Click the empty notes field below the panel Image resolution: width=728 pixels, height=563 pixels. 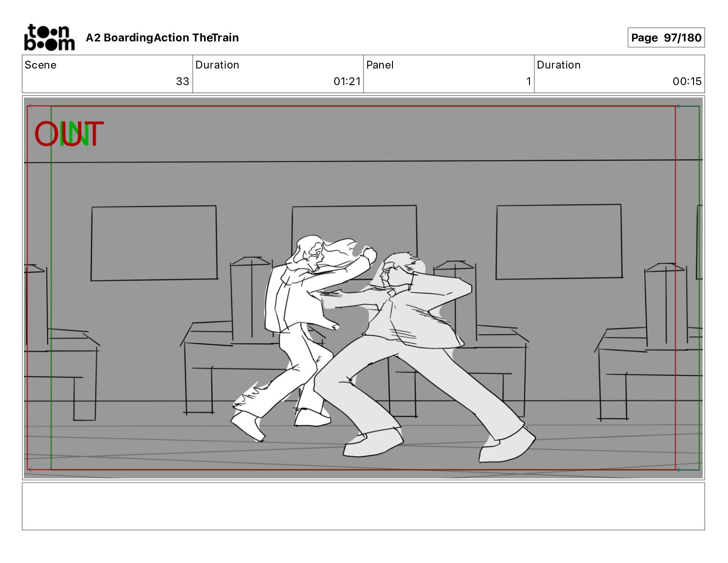tap(363, 506)
